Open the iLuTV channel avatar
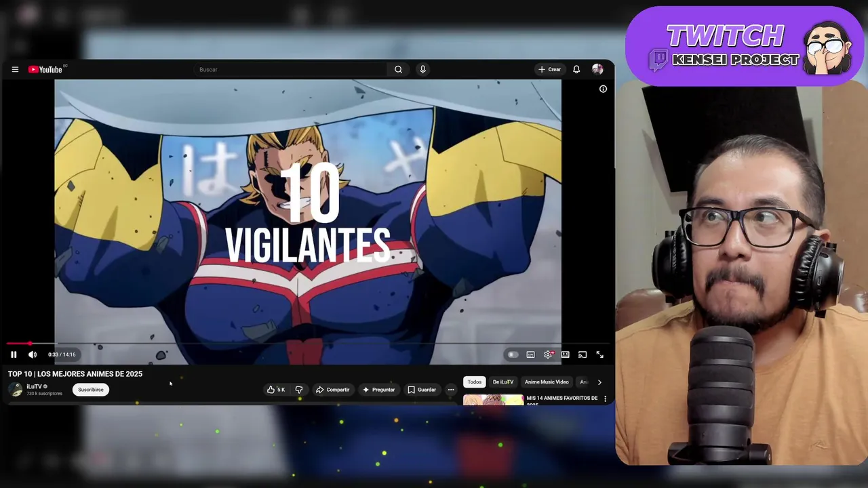 tap(15, 389)
